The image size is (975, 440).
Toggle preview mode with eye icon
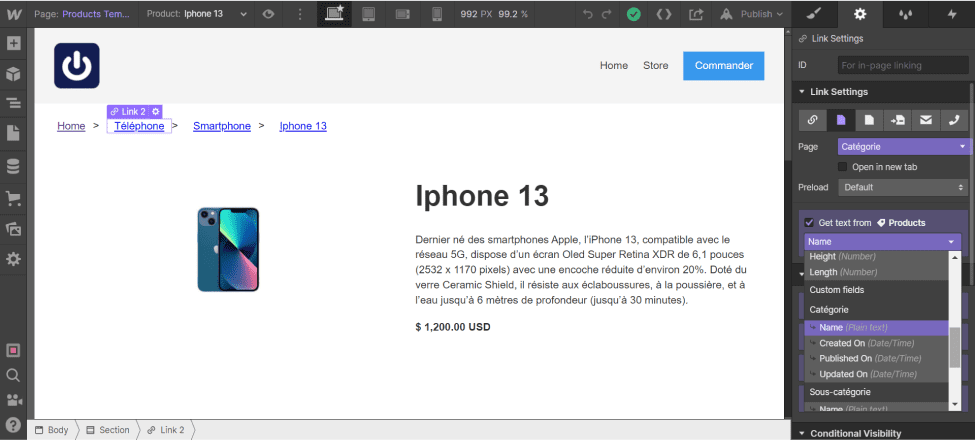(x=268, y=14)
